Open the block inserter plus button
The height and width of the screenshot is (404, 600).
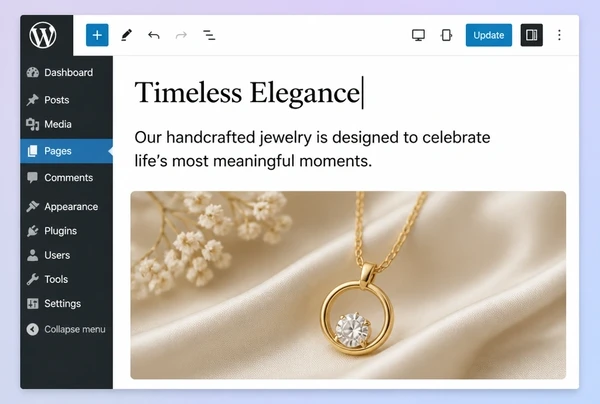[x=97, y=35]
